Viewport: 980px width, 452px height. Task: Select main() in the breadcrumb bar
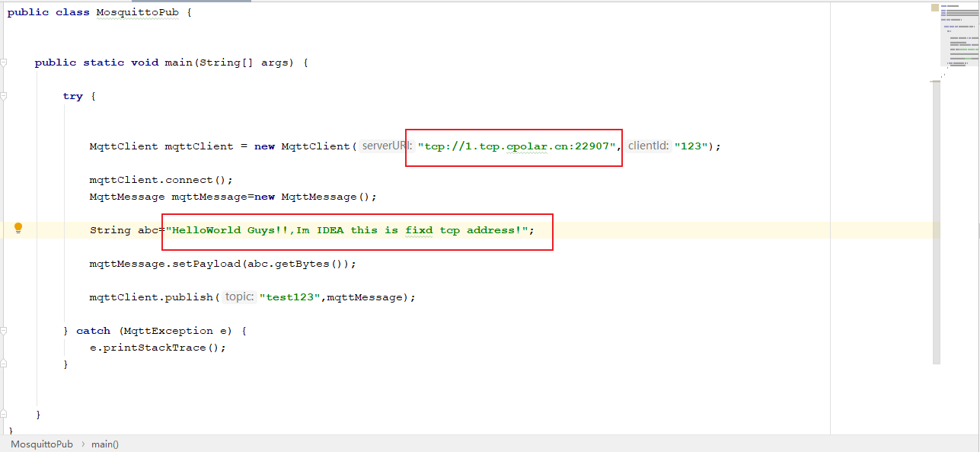105,444
